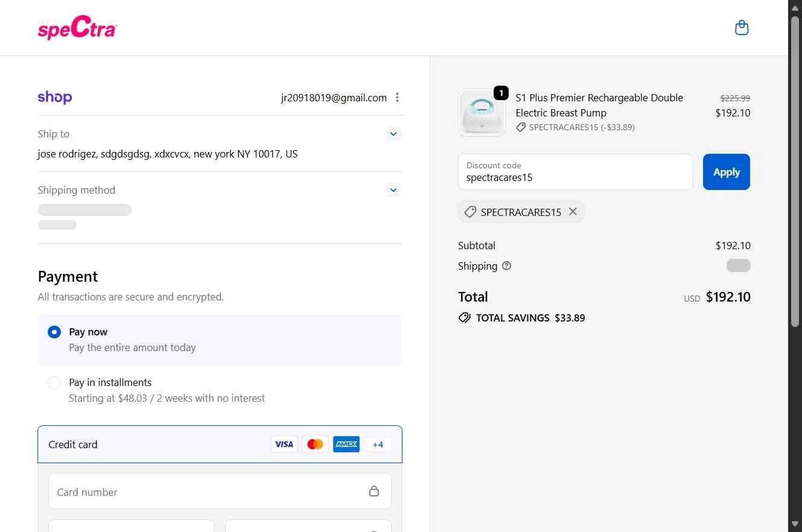Open the account options three-dot menu
Image resolution: width=802 pixels, height=532 pixels.
pyautogui.click(x=397, y=98)
